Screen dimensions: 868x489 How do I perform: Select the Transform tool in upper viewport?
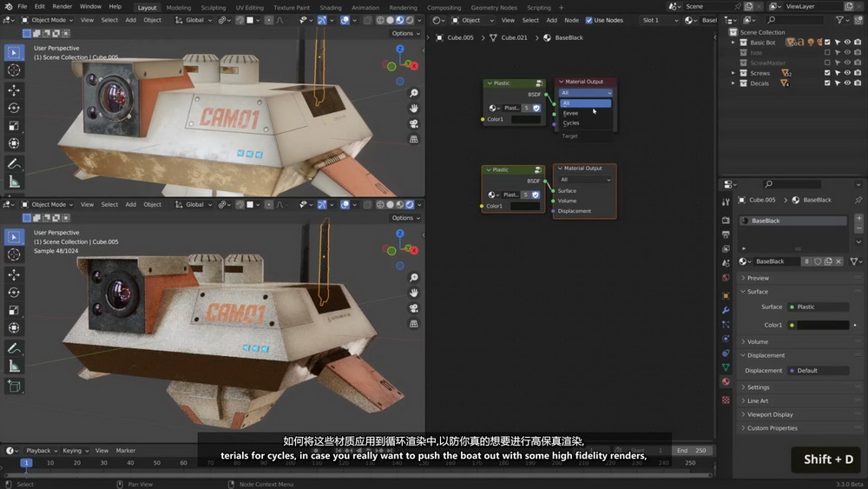click(14, 143)
